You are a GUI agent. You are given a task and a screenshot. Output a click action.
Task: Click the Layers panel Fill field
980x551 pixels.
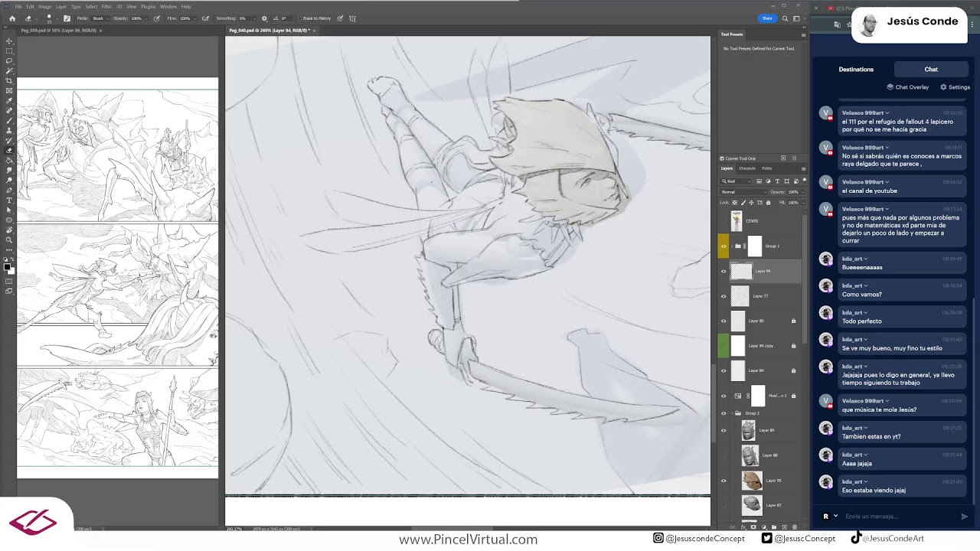[793, 203]
